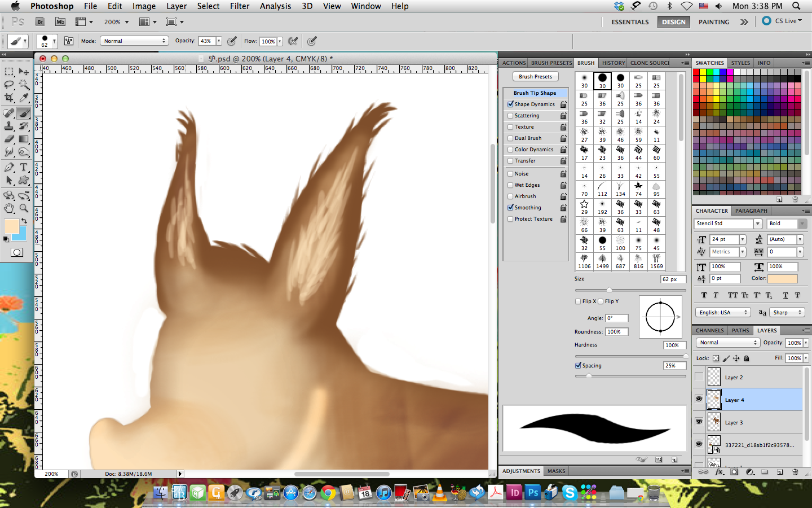Select the Eyedropper tool
This screenshot has width=812, height=508.
point(24,98)
